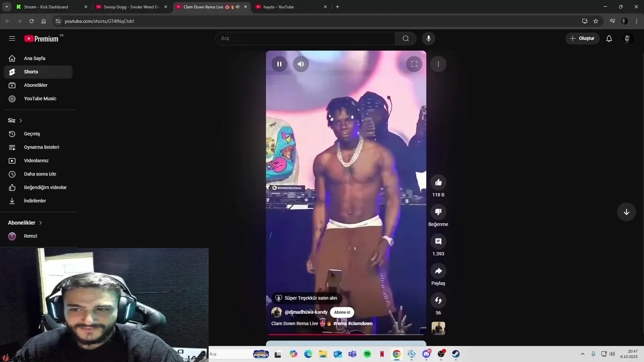
Task: Open Beğendiğim videolar liked videos
Action: pos(38,188)
